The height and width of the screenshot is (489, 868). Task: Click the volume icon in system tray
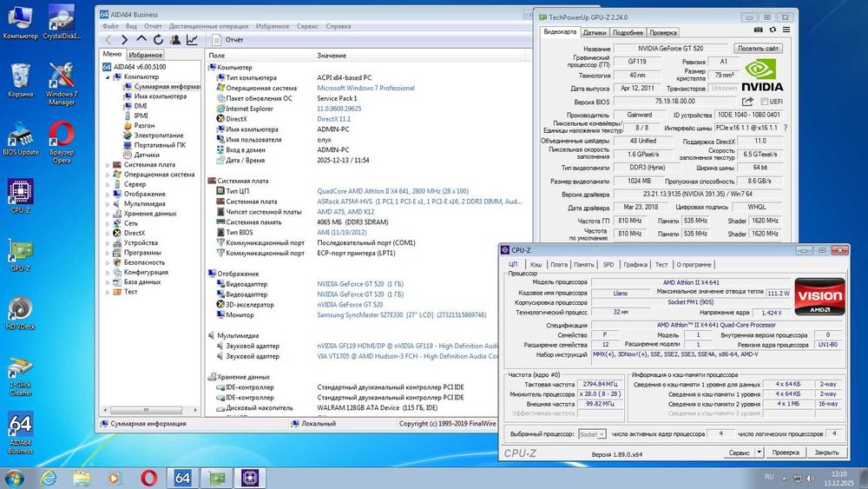[810, 478]
